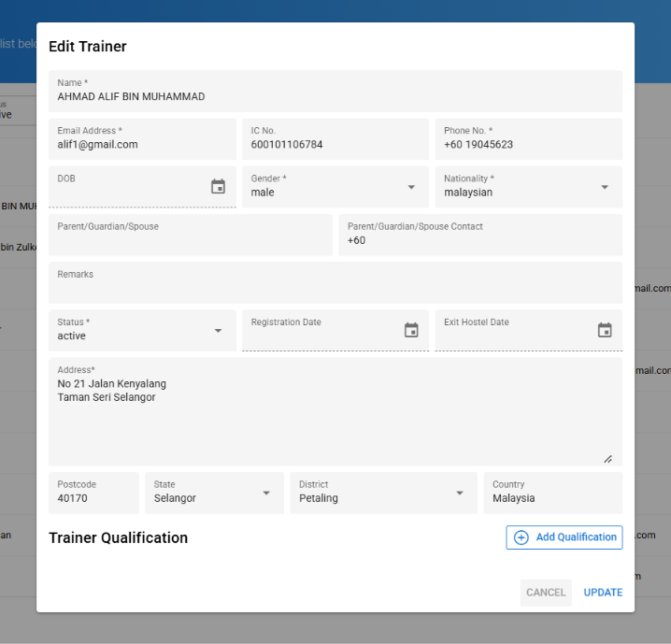Edit the Phone No. field
The width and height of the screenshot is (671, 644).
(529, 139)
